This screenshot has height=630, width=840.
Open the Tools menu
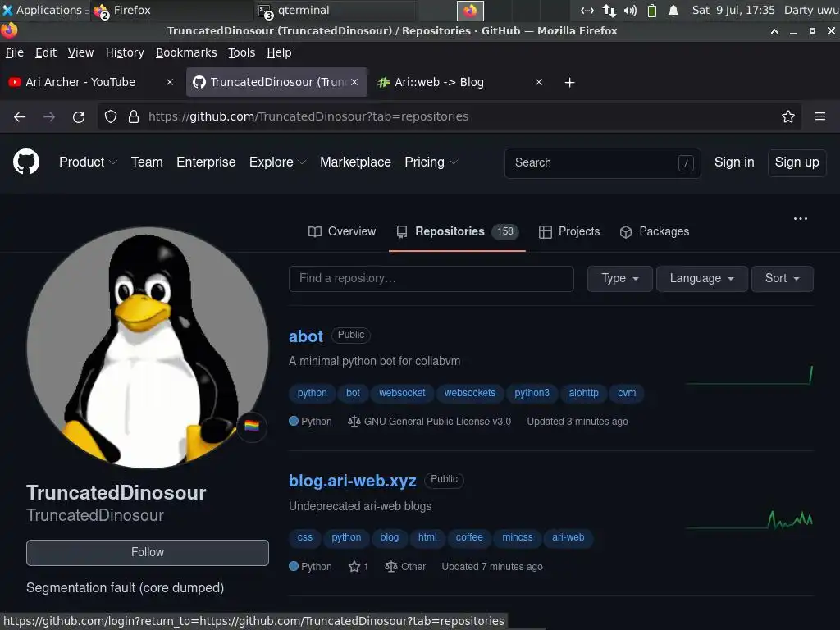pos(242,52)
